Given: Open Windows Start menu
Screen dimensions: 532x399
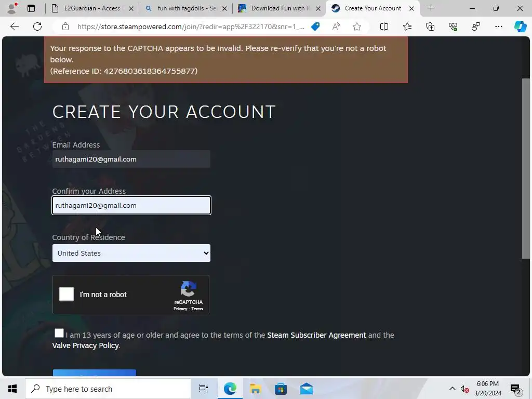Looking at the screenshot, I should click(x=12, y=389).
